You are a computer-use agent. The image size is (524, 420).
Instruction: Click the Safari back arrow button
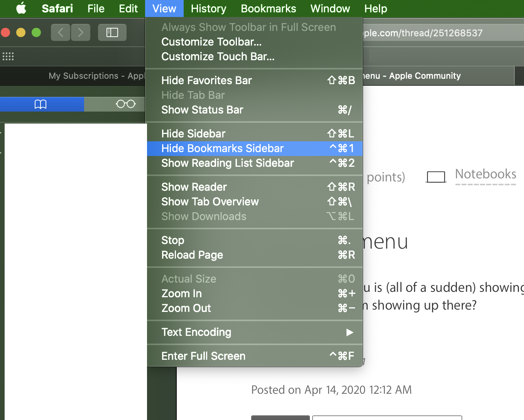tap(61, 32)
